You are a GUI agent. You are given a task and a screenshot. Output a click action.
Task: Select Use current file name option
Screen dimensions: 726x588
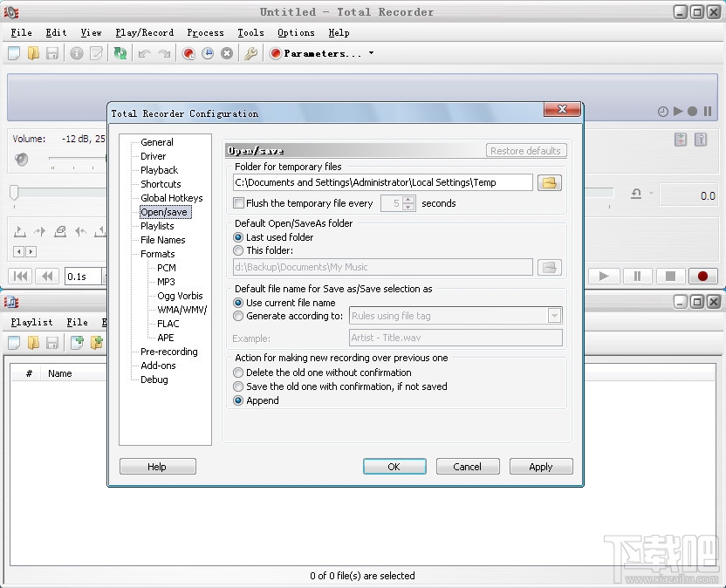coord(238,303)
